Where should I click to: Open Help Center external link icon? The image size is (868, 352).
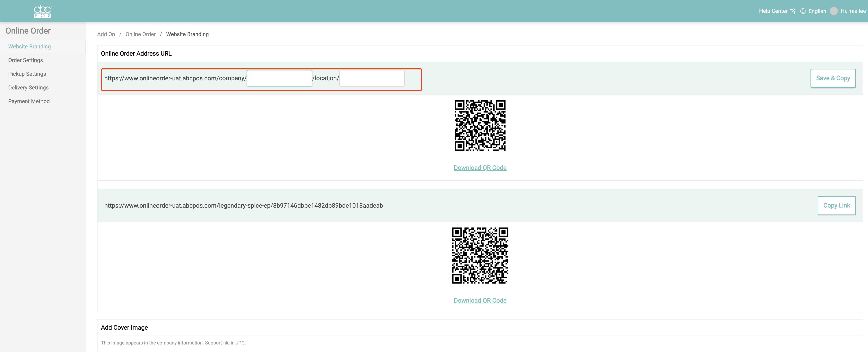[x=793, y=11]
